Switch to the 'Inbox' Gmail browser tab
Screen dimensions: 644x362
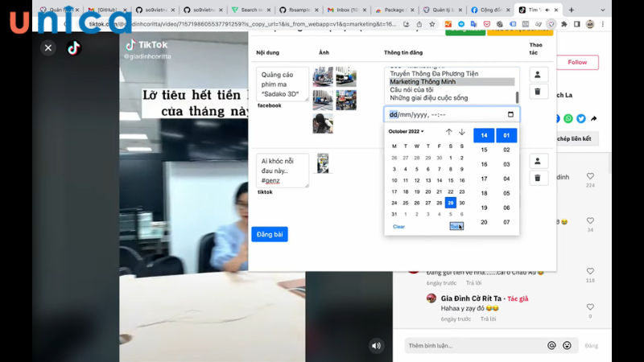pyautogui.click(x=347, y=10)
